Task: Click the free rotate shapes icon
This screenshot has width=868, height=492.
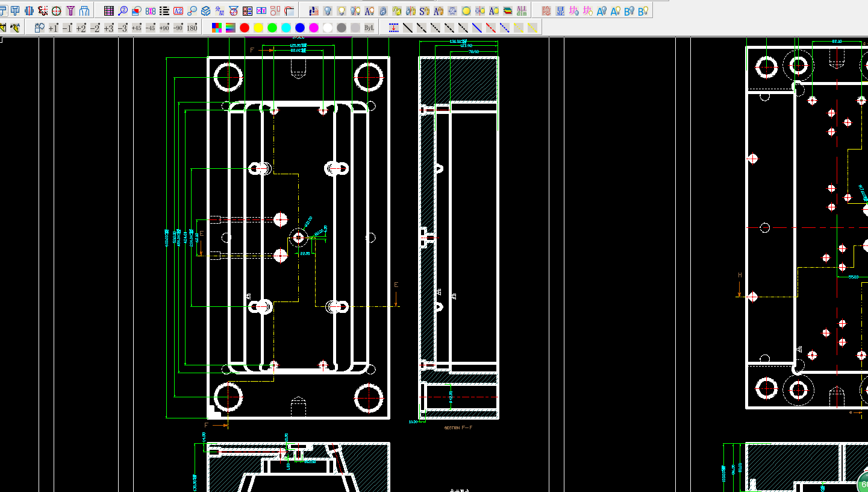Action: (x=40, y=28)
